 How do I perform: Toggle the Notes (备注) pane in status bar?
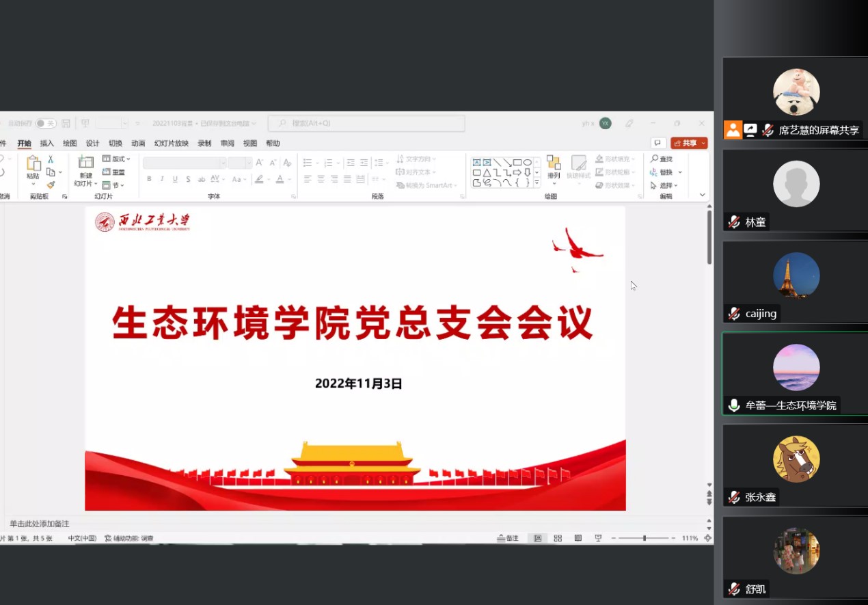(508, 538)
